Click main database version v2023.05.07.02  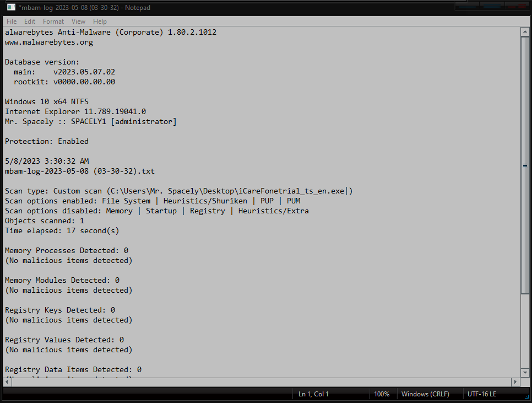[x=84, y=72]
